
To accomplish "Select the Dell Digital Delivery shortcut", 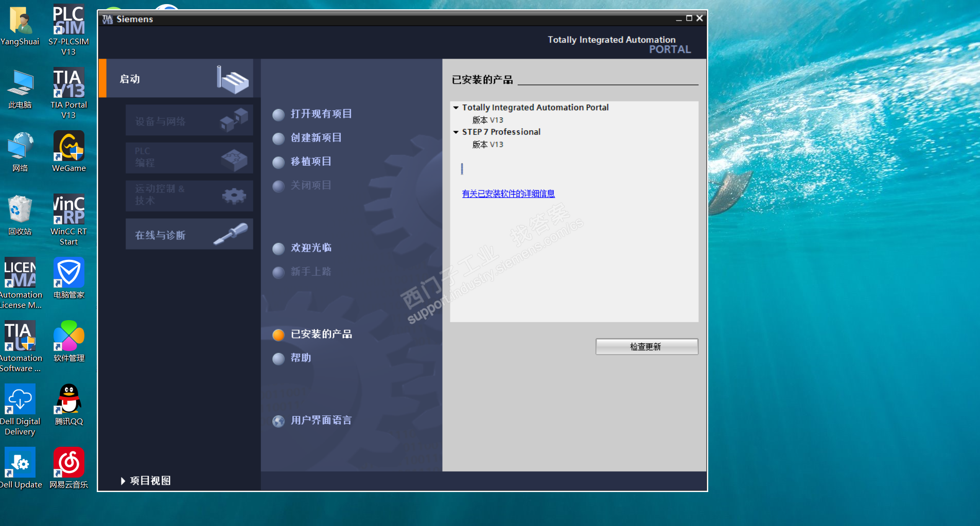I will tap(20, 410).
